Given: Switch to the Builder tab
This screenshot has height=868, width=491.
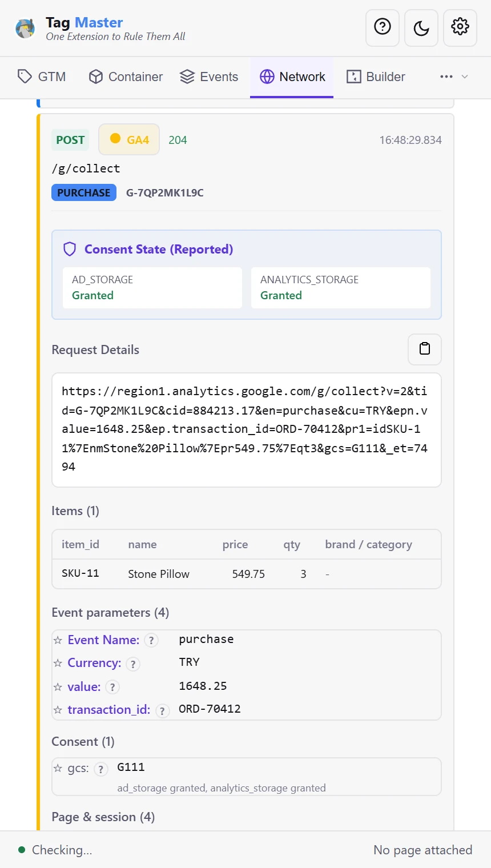Looking at the screenshot, I should click(x=376, y=77).
